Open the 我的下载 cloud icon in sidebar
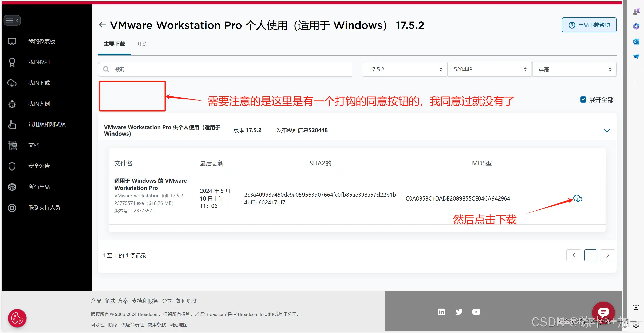This screenshot has height=333, width=644. click(12, 83)
